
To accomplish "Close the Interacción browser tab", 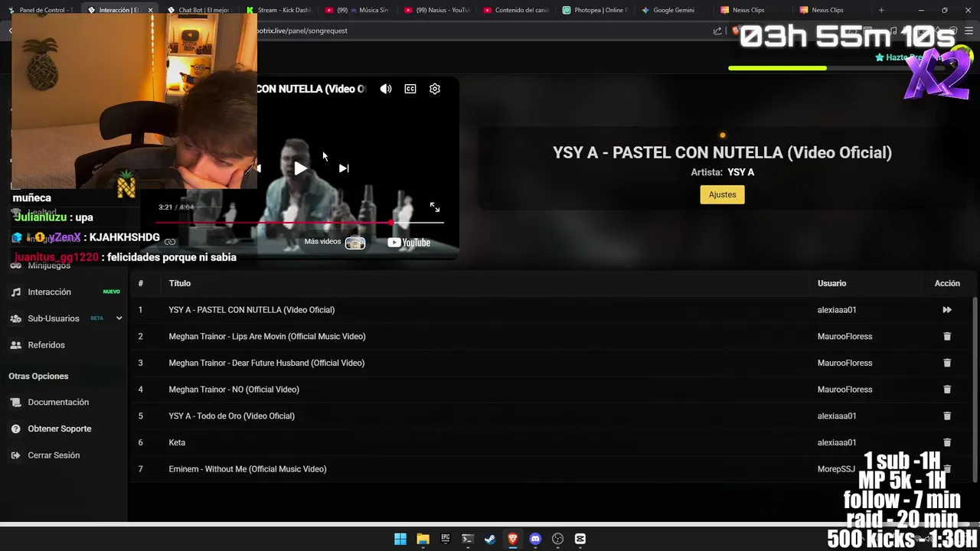I will pos(150,10).
